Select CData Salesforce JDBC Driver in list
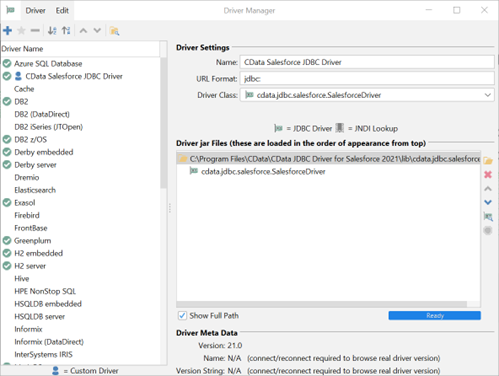Image resolution: width=499 pixels, height=376 pixels. tap(74, 76)
